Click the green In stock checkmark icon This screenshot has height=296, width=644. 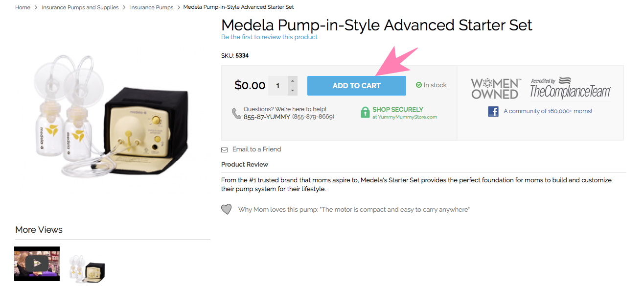point(419,85)
